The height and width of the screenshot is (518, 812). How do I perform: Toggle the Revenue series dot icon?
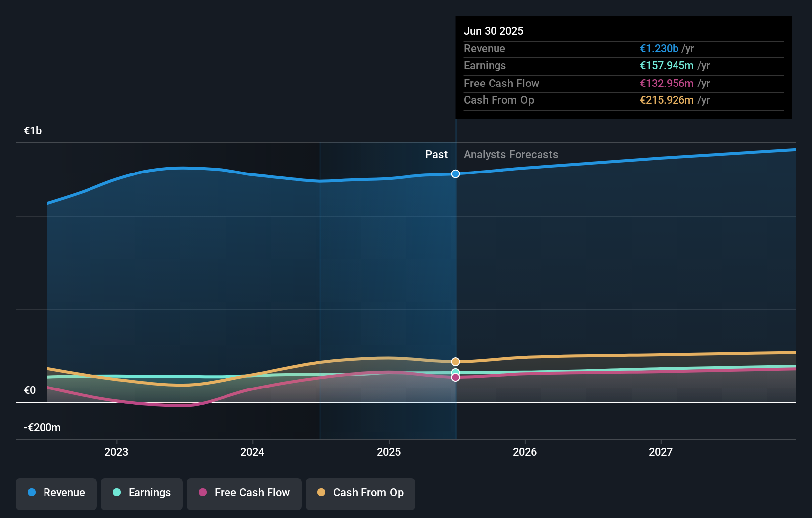31,492
